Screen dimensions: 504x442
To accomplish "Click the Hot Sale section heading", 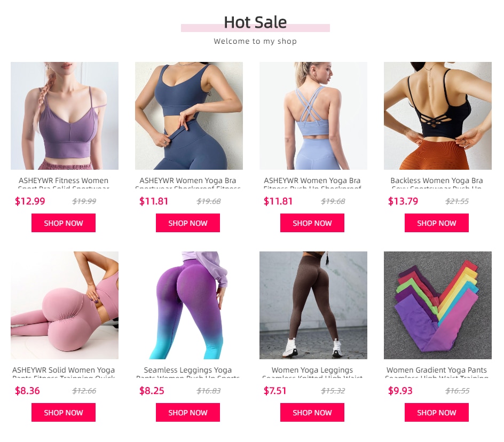I will pos(255,22).
